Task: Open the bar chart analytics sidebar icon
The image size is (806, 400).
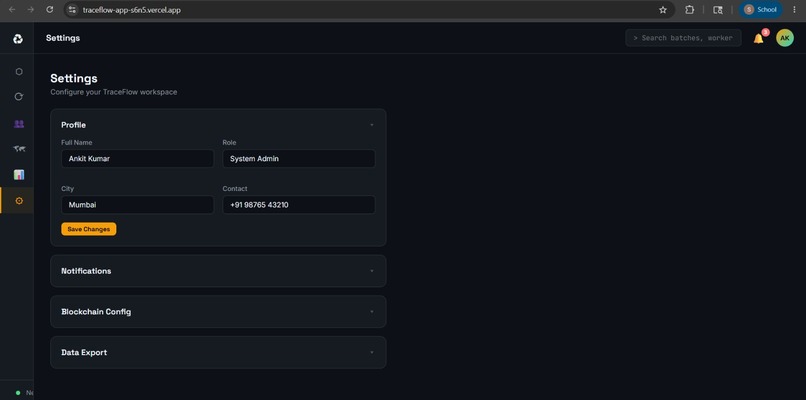Action: 19,175
